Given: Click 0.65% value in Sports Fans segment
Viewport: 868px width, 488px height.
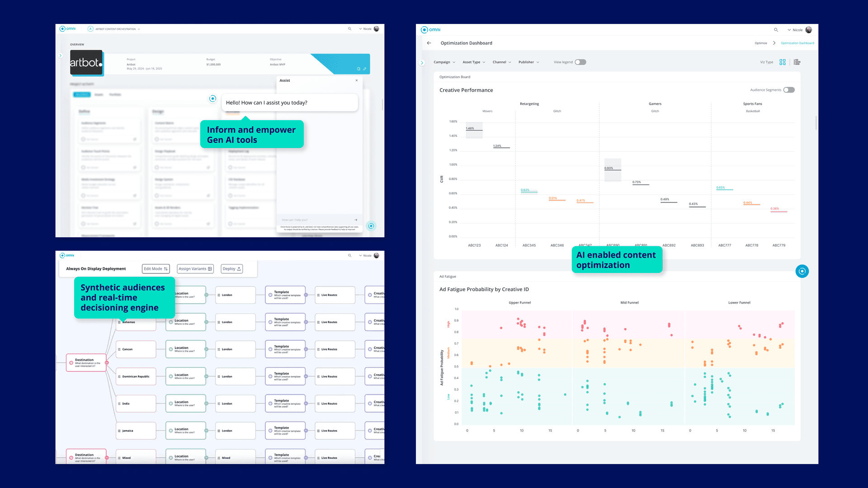Looking at the screenshot, I should [x=721, y=188].
